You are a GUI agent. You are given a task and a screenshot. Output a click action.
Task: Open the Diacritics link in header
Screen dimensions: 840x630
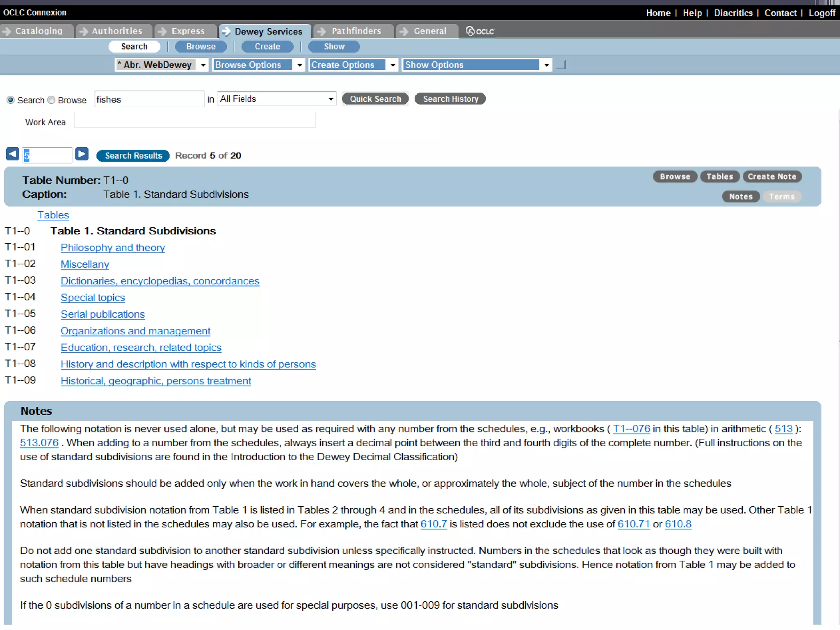coord(733,13)
